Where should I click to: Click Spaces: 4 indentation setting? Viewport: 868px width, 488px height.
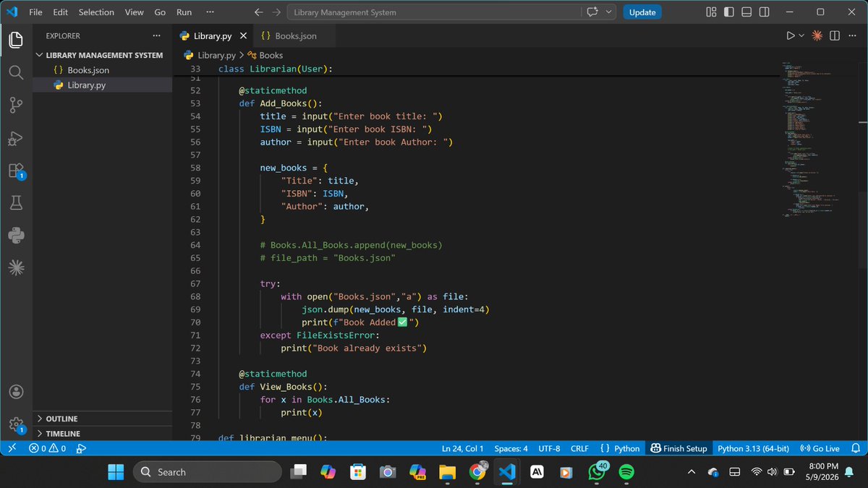tap(511, 448)
